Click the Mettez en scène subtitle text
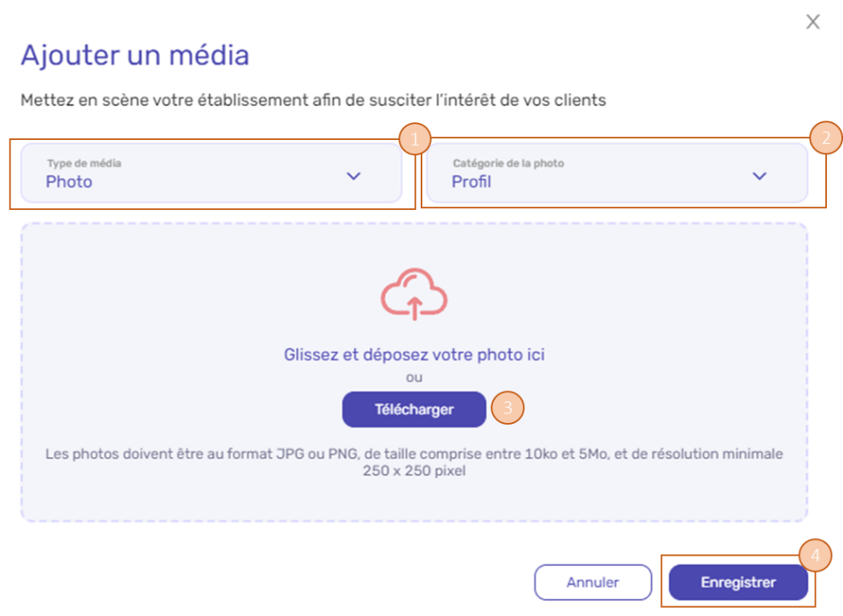 click(314, 100)
